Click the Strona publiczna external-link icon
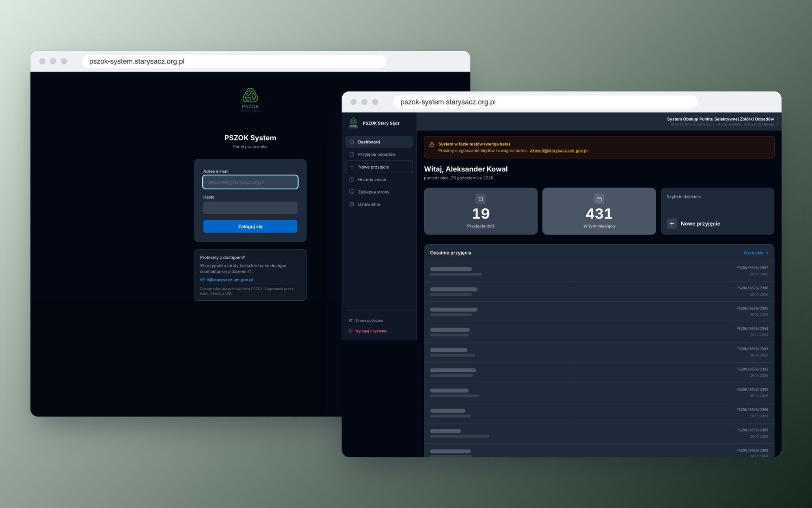The width and height of the screenshot is (812, 508). [x=351, y=321]
